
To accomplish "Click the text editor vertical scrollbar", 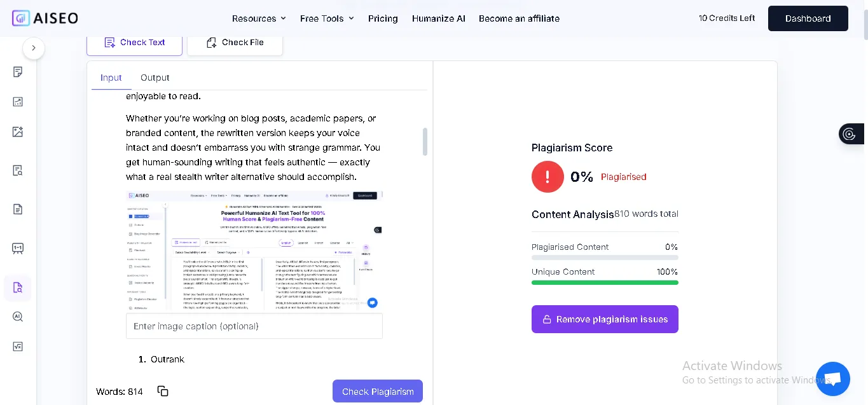I will (x=425, y=141).
